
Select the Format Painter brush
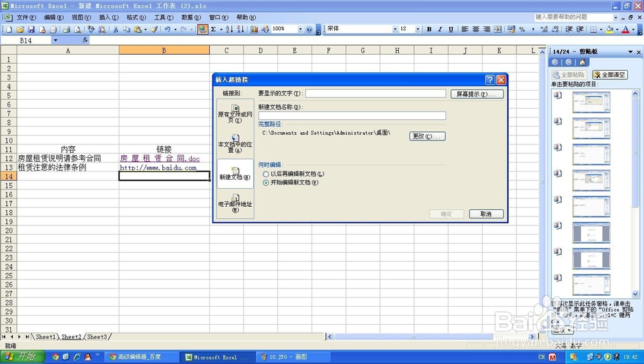(x=154, y=29)
